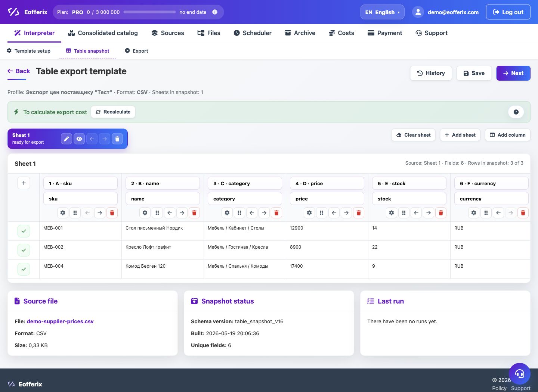Image resolution: width=538 pixels, height=392 pixels.
Task: Switch to Template setup tab
Action: [29, 51]
